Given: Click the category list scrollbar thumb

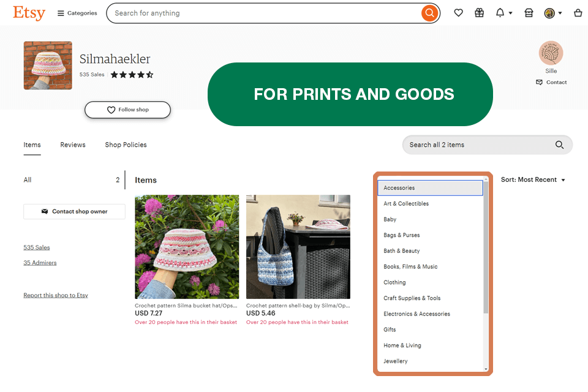Looking at the screenshot, I should click(x=486, y=247).
